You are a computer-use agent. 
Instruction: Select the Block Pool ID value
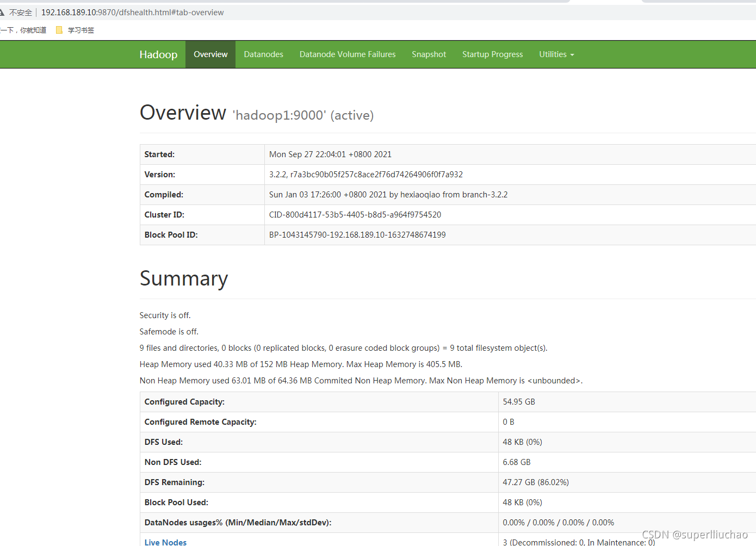coord(357,235)
